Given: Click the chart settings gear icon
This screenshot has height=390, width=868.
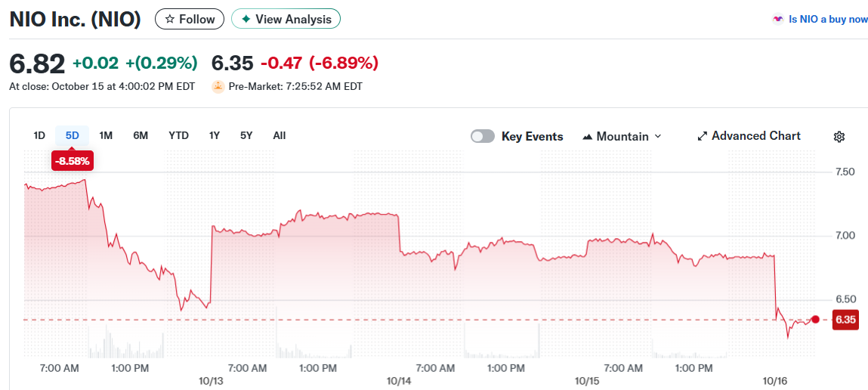Looking at the screenshot, I should (839, 137).
